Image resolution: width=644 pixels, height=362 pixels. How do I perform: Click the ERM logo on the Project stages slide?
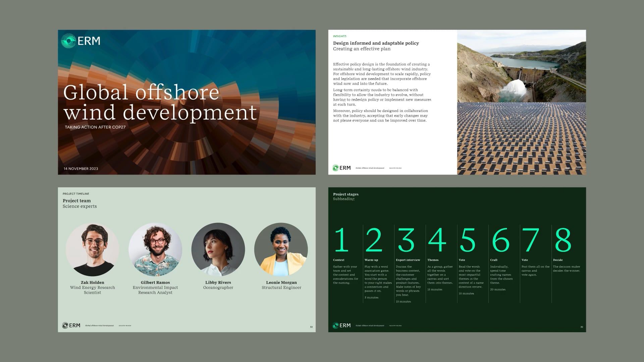[341, 325]
